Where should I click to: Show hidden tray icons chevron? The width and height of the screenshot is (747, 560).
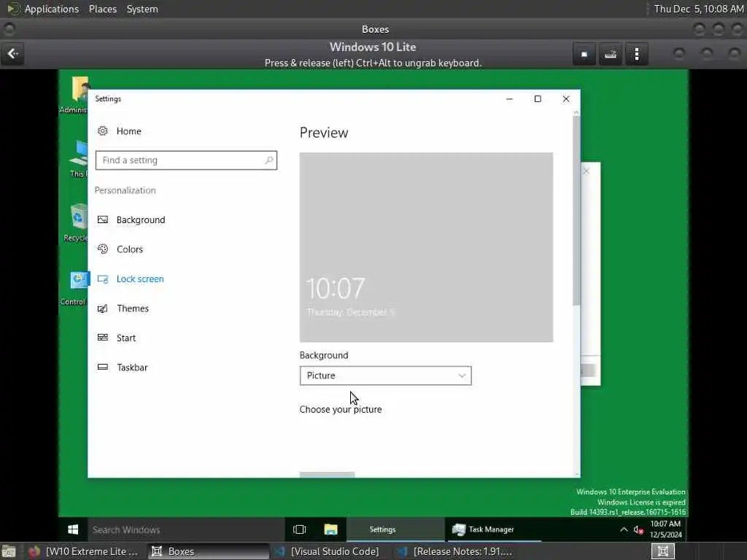(x=624, y=529)
